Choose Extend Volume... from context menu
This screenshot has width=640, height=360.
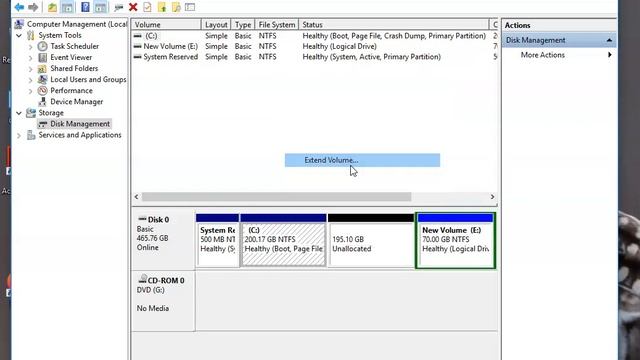(x=362, y=160)
